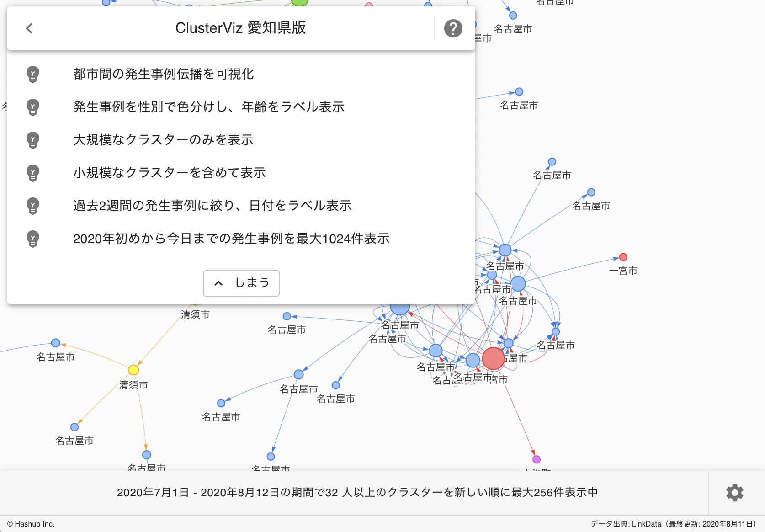Viewport: 765px width, 532px height.
Task: Click the red 一宮市 node
Action: (623, 257)
